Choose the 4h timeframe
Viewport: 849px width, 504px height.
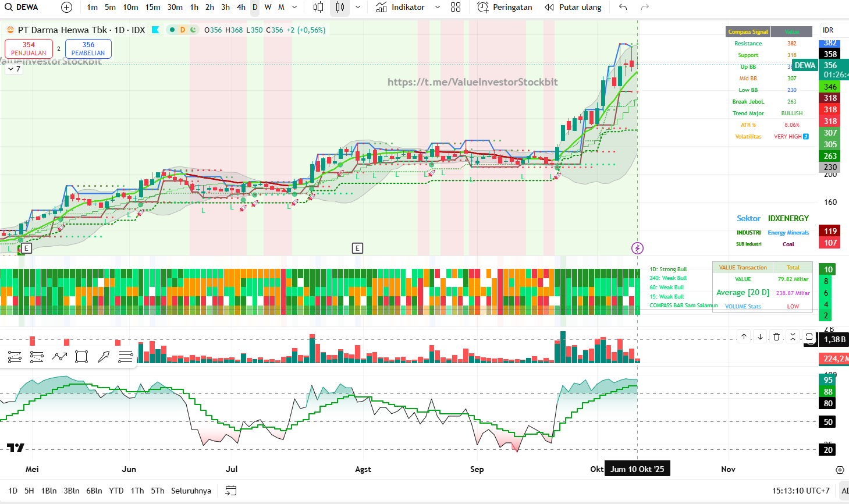241,7
